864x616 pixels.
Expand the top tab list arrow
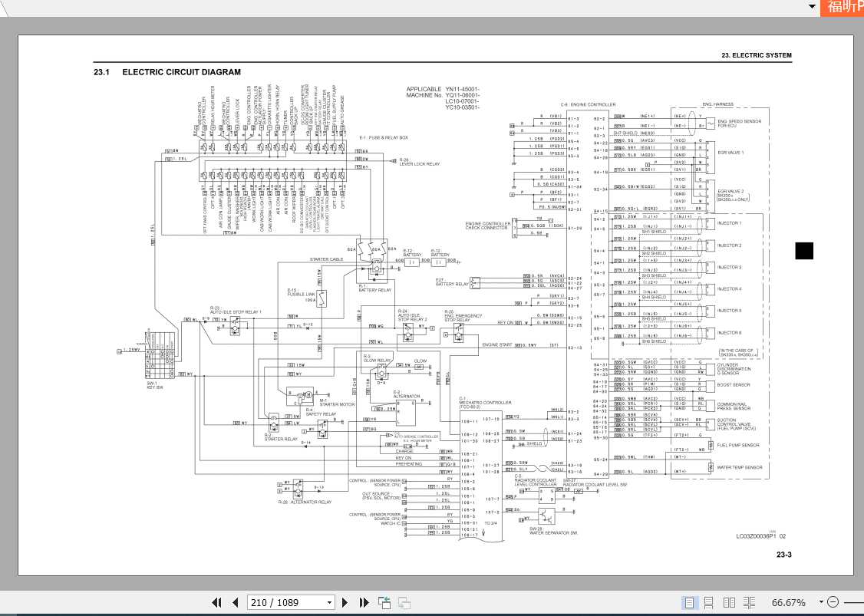point(811,6)
